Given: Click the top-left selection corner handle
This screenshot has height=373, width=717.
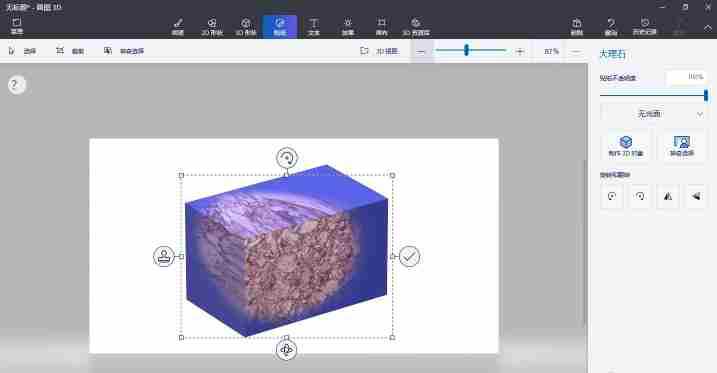Looking at the screenshot, I should click(181, 175).
